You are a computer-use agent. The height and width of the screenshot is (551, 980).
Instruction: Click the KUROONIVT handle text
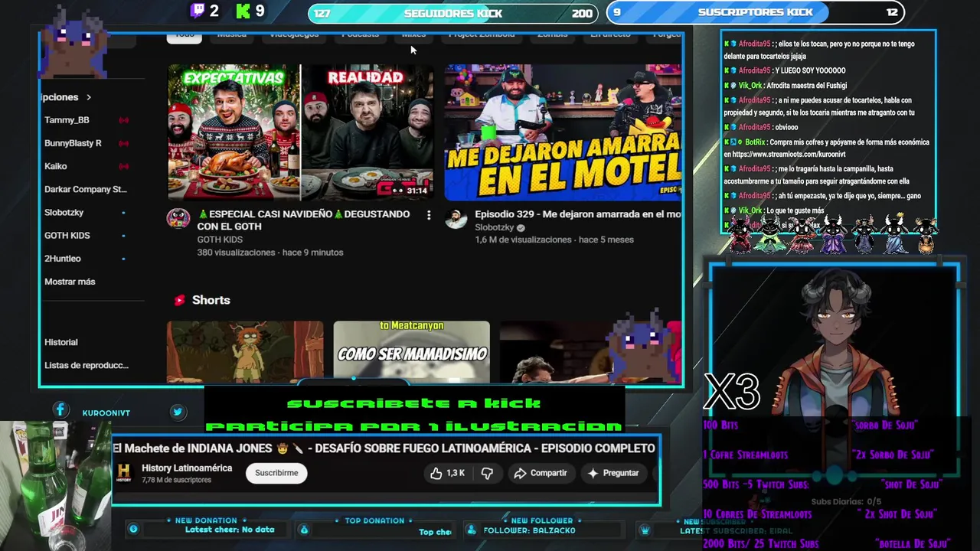(x=106, y=412)
